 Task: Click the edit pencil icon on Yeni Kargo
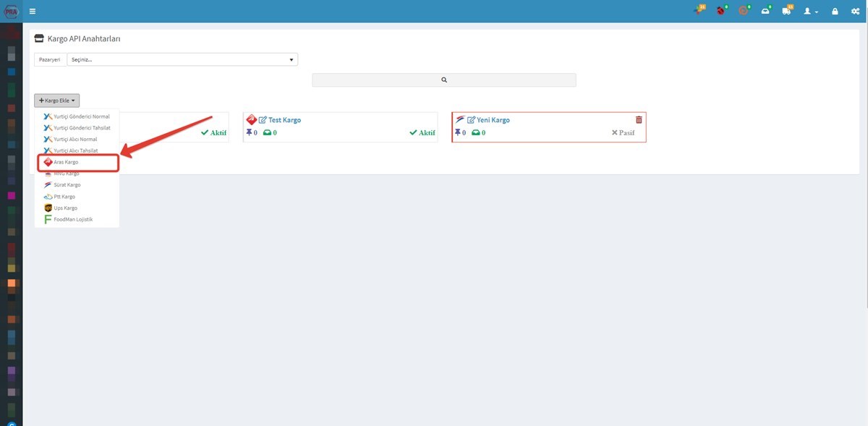[x=471, y=120]
